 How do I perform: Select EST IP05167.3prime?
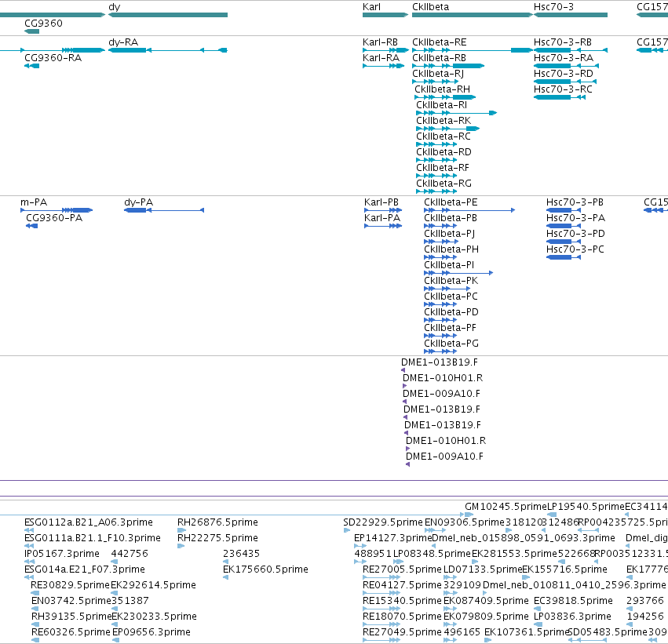pyautogui.click(x=29, y=562)
